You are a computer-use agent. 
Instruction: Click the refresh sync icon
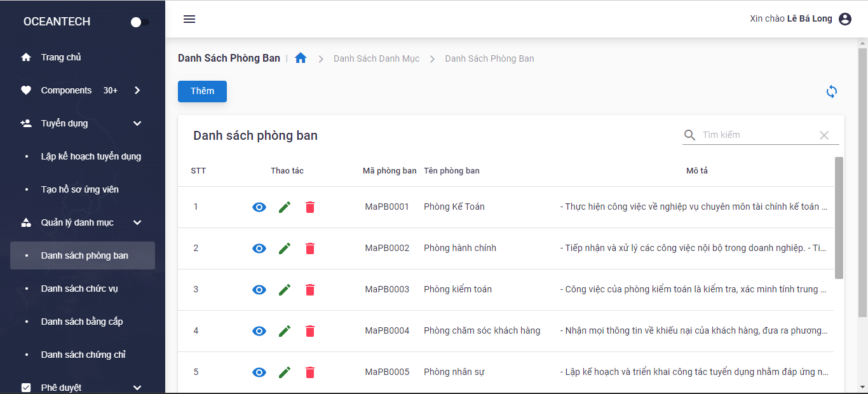(x=832, y=92)
